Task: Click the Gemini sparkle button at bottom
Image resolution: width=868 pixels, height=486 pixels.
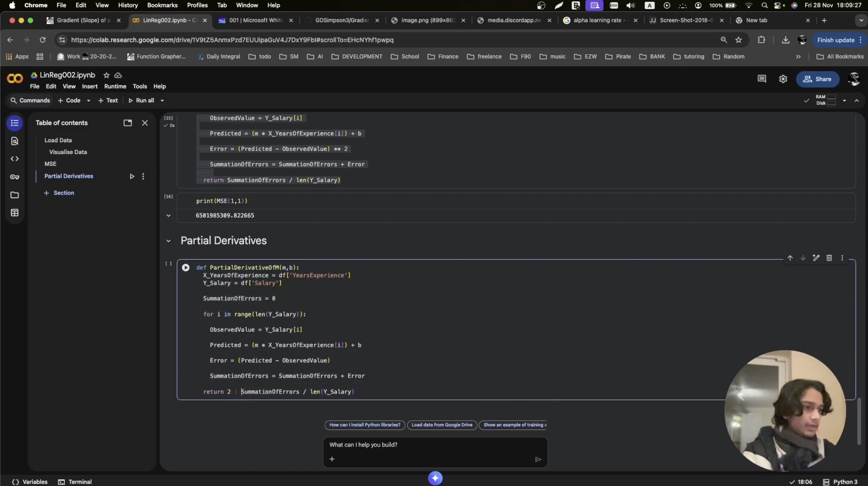Action: 435,478
